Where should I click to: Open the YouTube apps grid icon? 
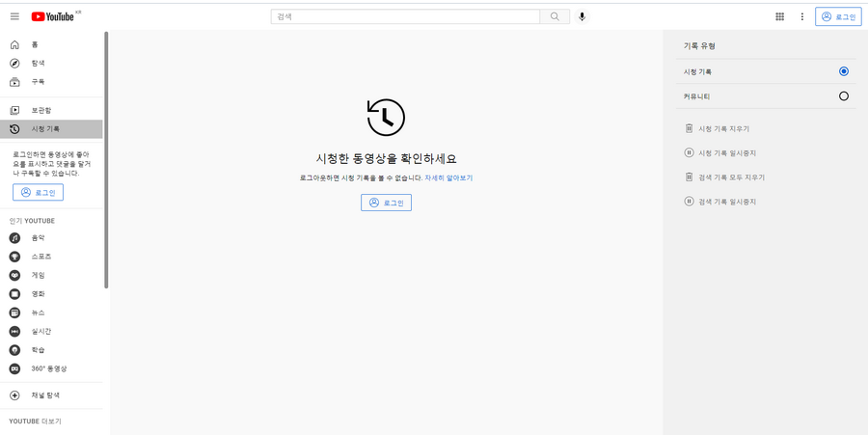click(779, 16)
